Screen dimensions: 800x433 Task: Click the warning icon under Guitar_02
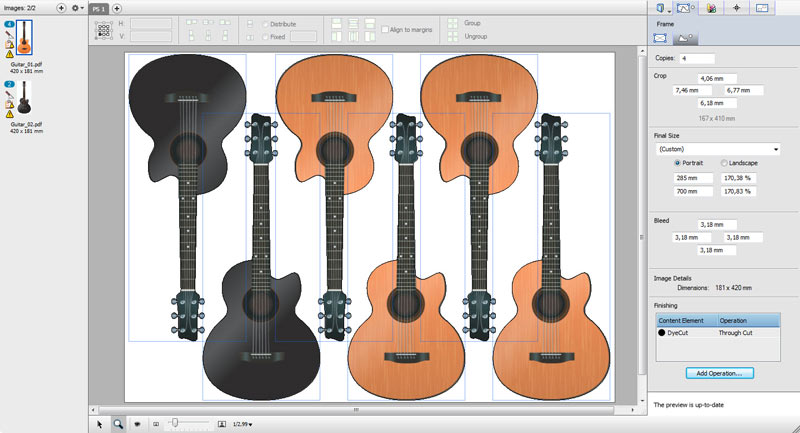pos(10,114)
